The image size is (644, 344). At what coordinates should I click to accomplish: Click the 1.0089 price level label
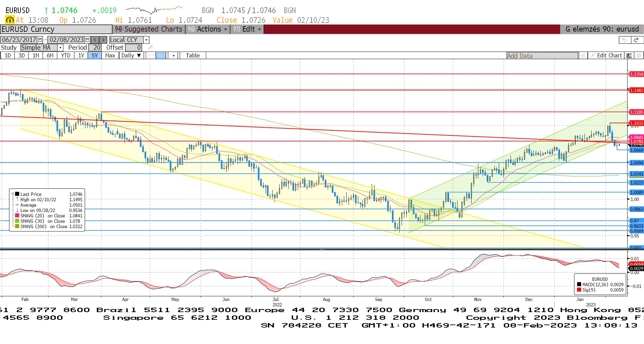636,192
